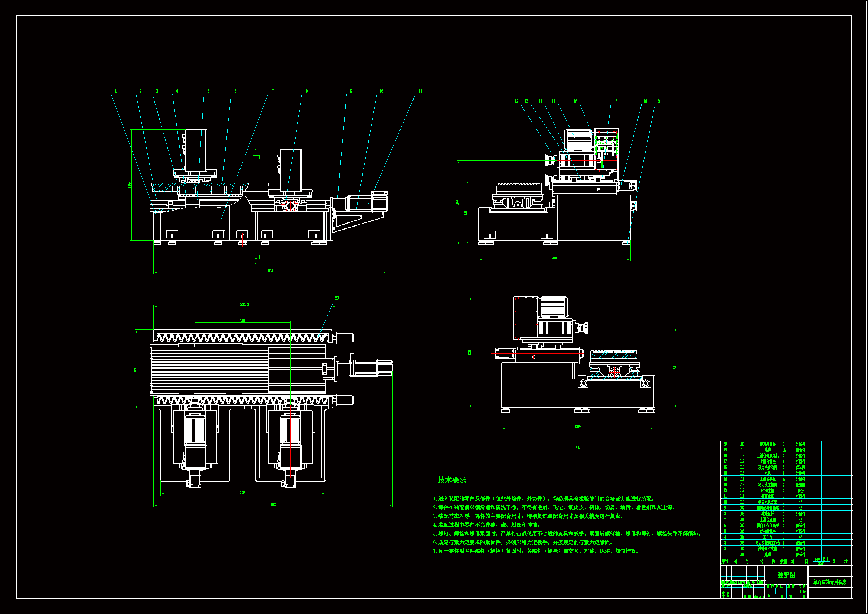Click the 40Cr material cell
The height and width of the screenshot is (614, 868).
(800, 490)
